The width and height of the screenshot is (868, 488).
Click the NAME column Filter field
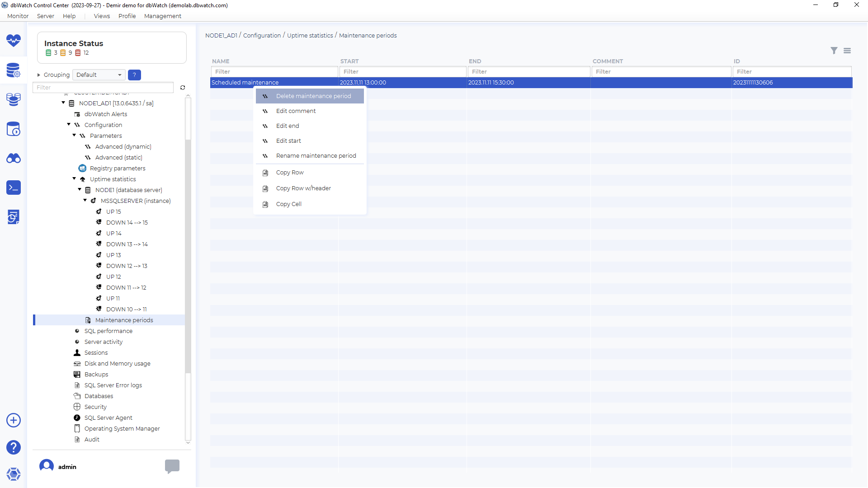(274, 72)
